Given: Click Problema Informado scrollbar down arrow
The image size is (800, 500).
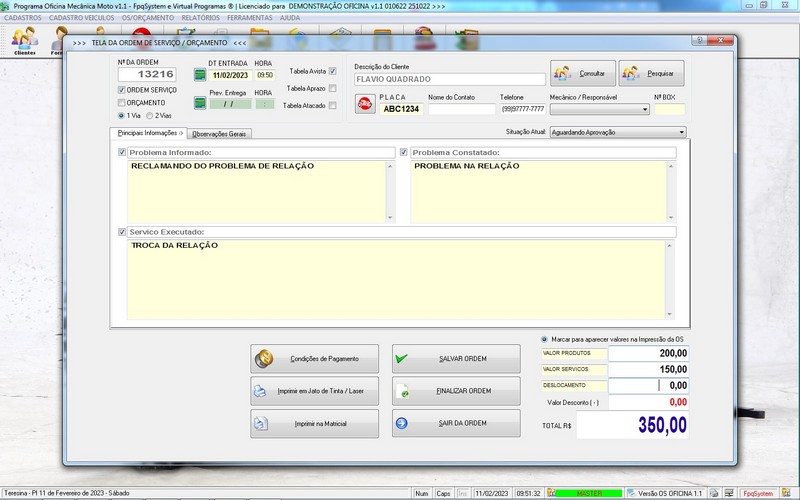Looking at the screenshot, I should (x=390, y=218).
